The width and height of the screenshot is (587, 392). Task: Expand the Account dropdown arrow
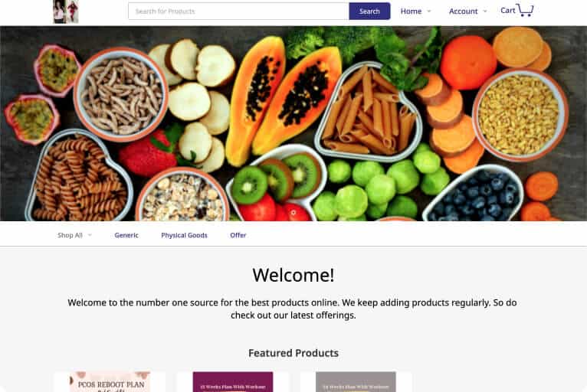click(x=485, y=11)
